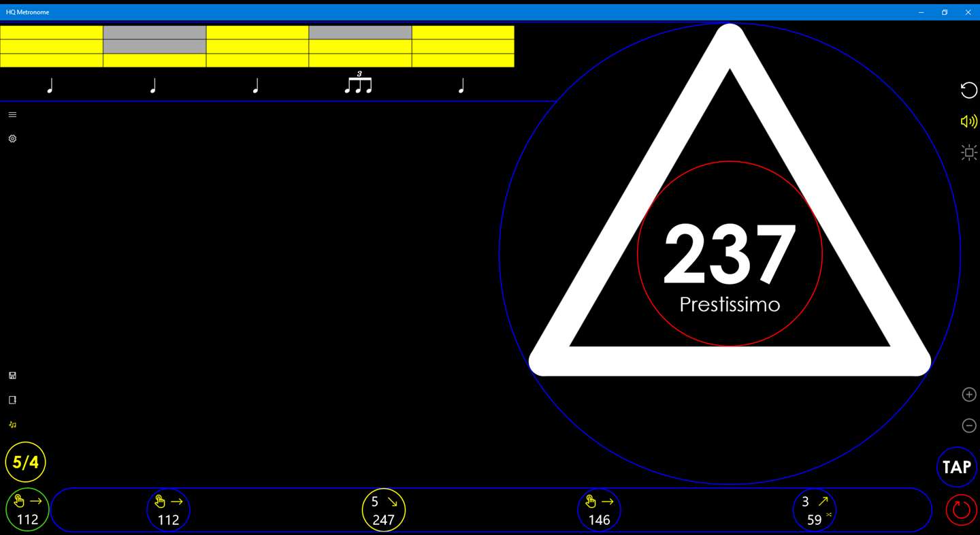Viewport: 980px width, 535px height.
Task: Click the yellow music notes icon
Action: (12, 425)
